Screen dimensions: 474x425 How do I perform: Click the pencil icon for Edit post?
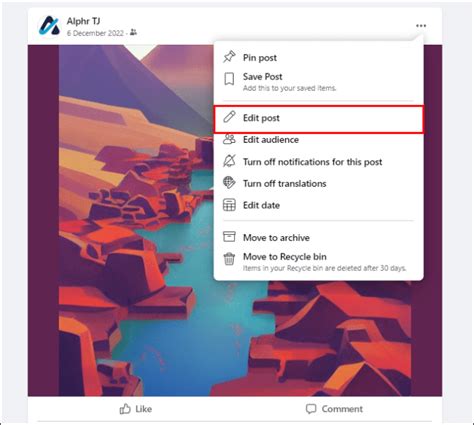click(x=229, y=117)
